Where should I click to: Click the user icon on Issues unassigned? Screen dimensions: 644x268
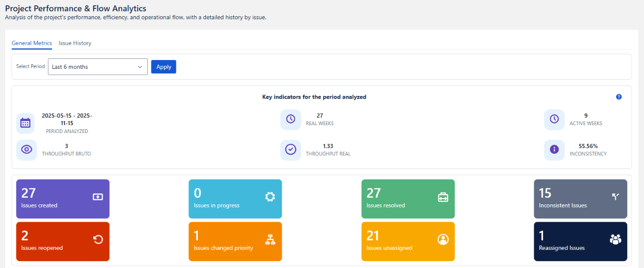point(443,239)
